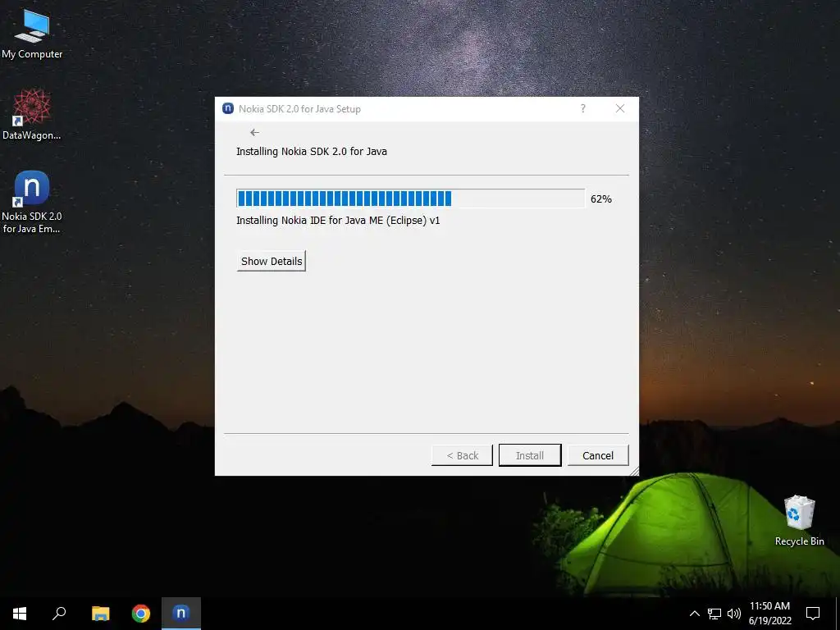Click the 'Installing Nokia IDE for Java ME' status text

coord(338,220)
